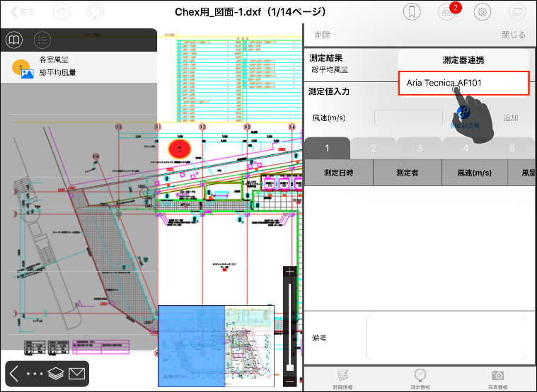Click the 備考 remarks text field
Screen dimensions: 537x392
point(446,338)
